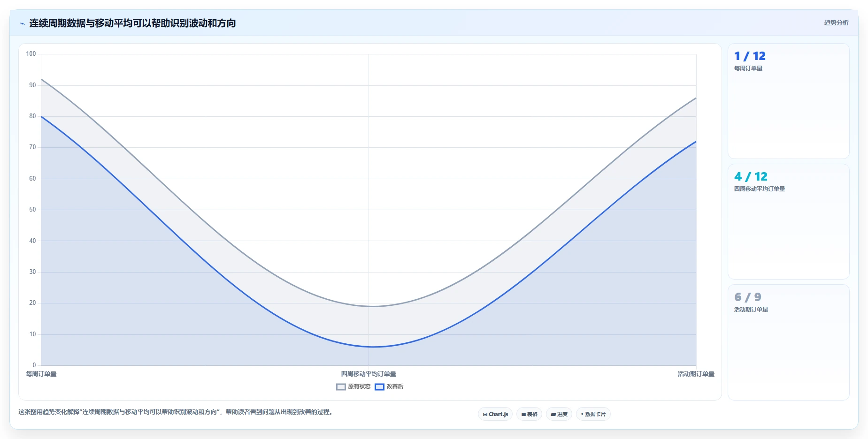Screen dimensions: 868x439
Task: Select the 表格 tag chip
Action: click(529, 414)
